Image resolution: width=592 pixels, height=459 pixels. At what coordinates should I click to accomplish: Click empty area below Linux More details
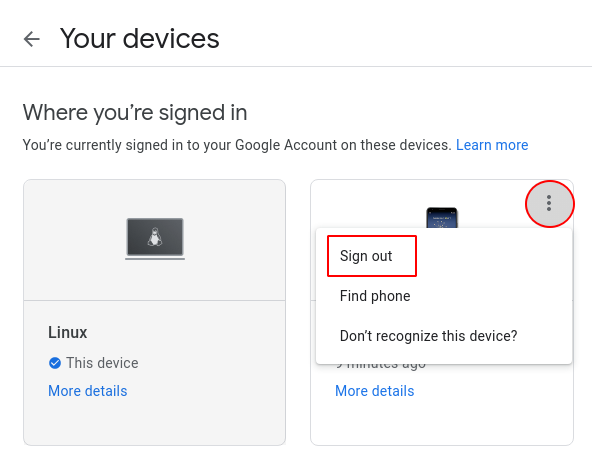154,422
